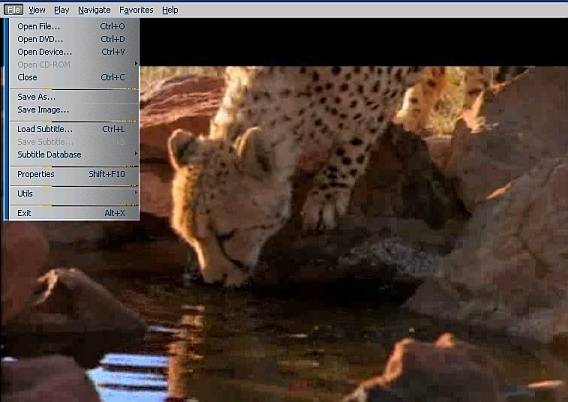Viewport: 568px width, 402px height.
Task: Expand the Utils submenu
Action: point(74,193)
